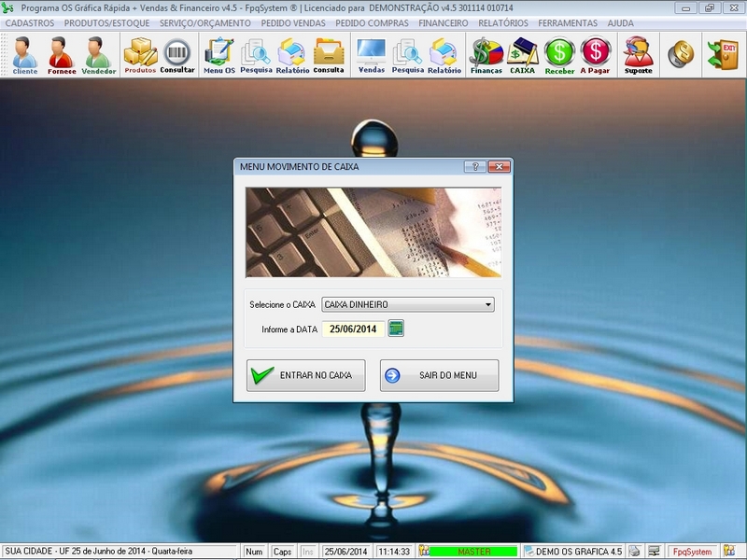This screenshot has width=747, height=560.
Task: Open the CADASTROS menu
Action: pos(30,22)
